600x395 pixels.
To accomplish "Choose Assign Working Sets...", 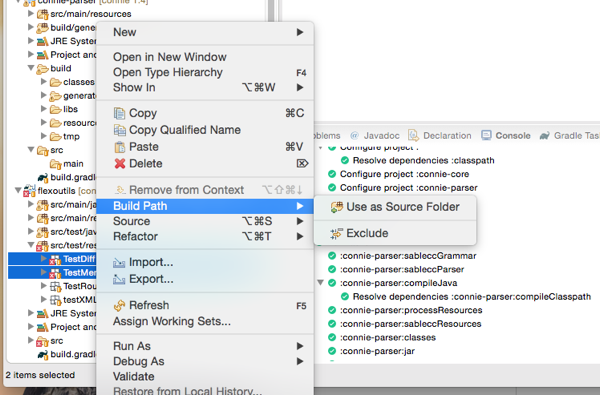I will 205,322.
